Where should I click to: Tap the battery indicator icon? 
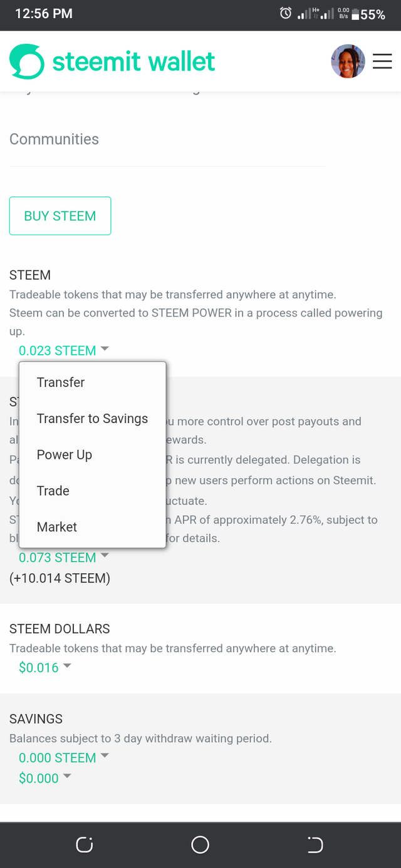pos(355,14)
